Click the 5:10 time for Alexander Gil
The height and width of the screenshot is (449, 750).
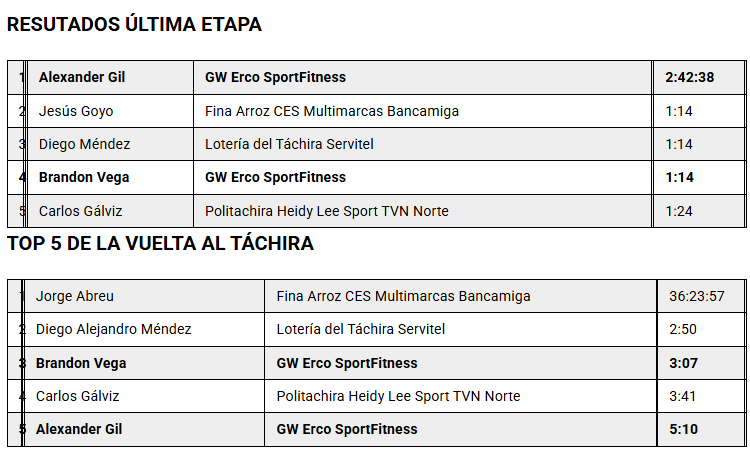pos(683,429)
